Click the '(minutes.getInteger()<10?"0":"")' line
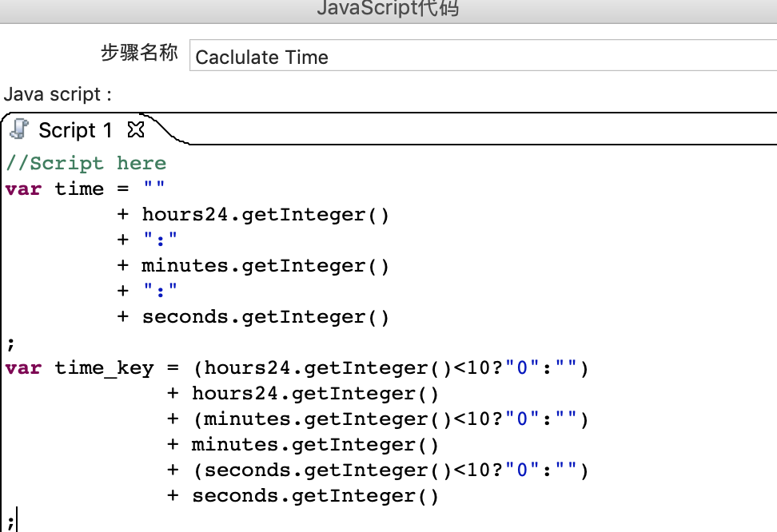This screenshot has height=532, width=777. click(x=377, y=419)
